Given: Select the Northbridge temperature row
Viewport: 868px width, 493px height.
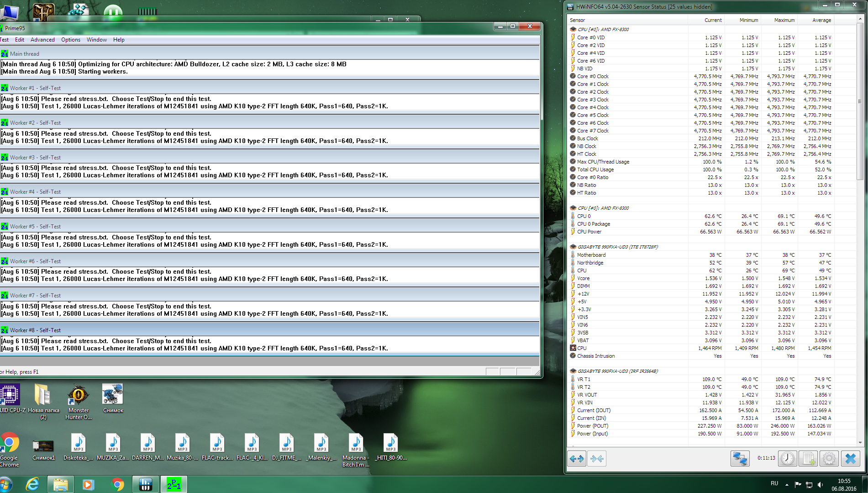Looking at the screenshot, I should click(x=701, y=263).
